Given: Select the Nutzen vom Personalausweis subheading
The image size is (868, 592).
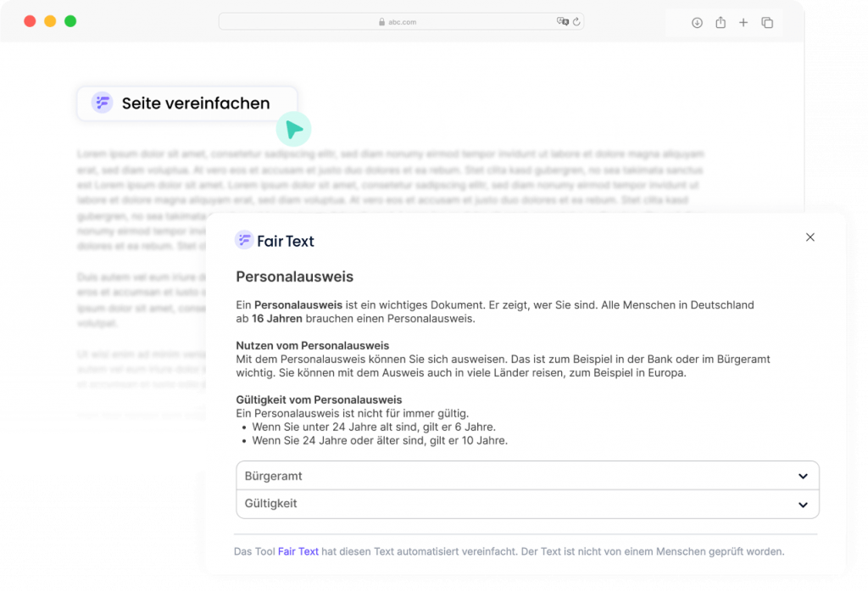Looking at the screenshot, I should [313, 345].
